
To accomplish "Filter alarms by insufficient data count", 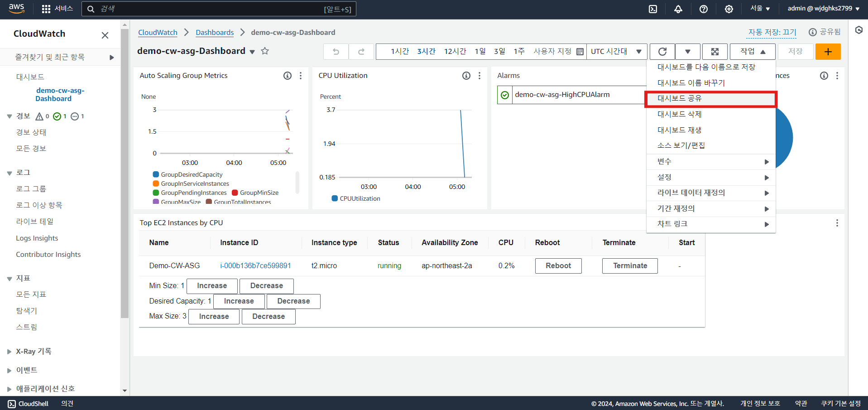I will (x=77, y=116).
